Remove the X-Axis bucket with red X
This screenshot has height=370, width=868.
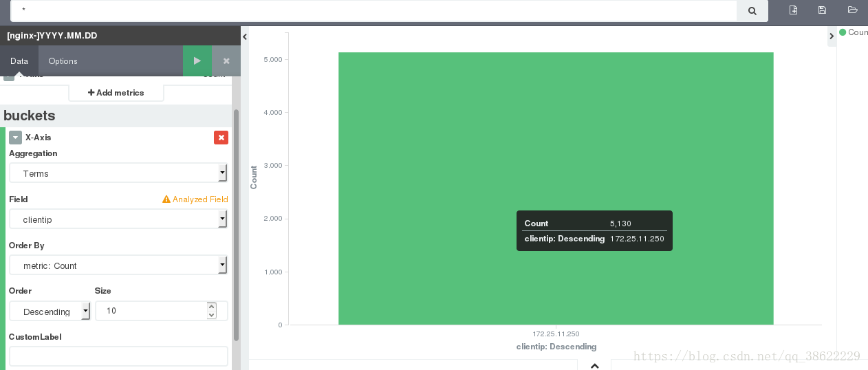coord(221,138)
